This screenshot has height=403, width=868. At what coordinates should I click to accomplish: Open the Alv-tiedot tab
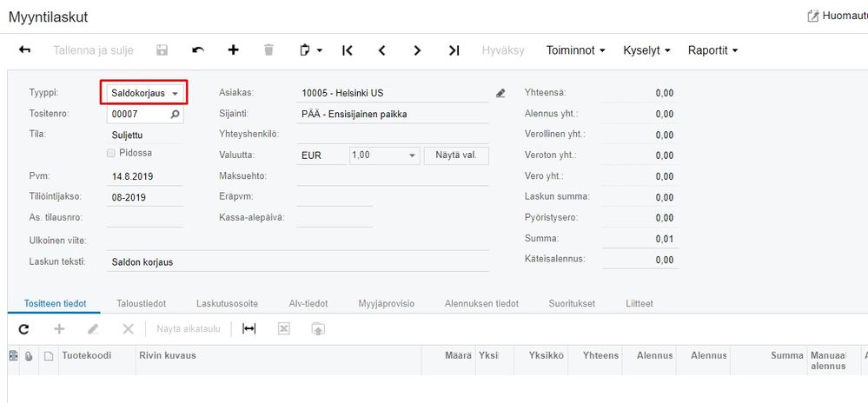308,303
